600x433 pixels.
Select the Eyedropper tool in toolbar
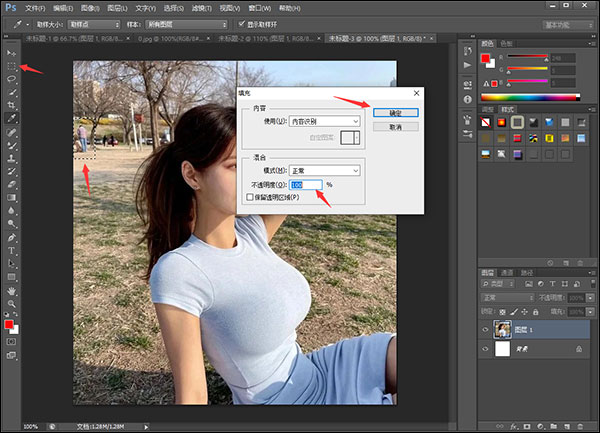click(x=12, y=118)
